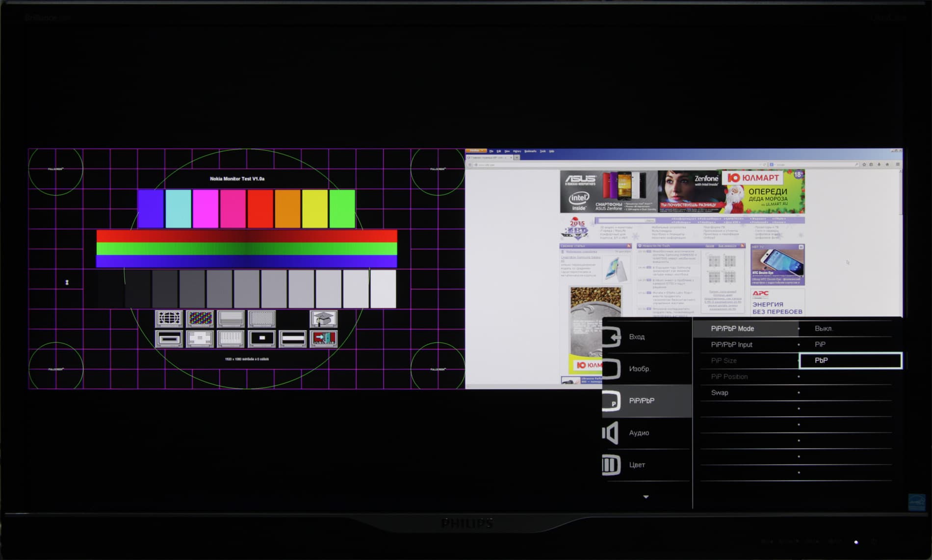The image size is (932, 560).
Task: Click the exit door icon
Action: [323, 338]
